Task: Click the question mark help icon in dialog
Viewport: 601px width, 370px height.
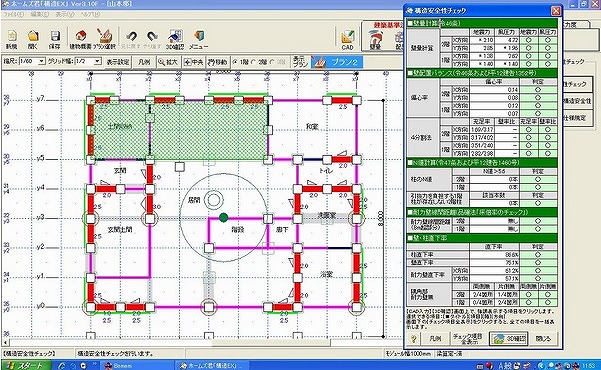Action: (x=414, y=339)
